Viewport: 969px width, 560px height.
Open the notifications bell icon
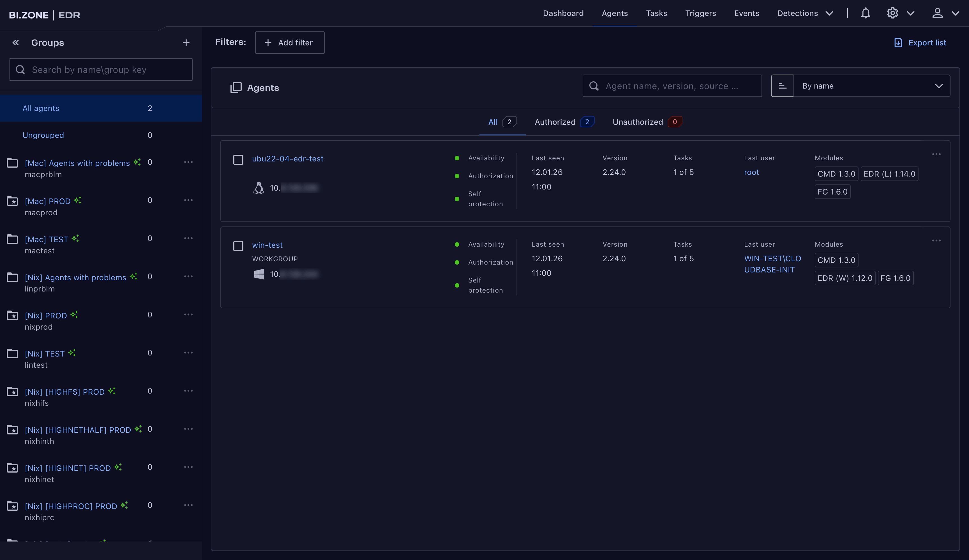865,13
